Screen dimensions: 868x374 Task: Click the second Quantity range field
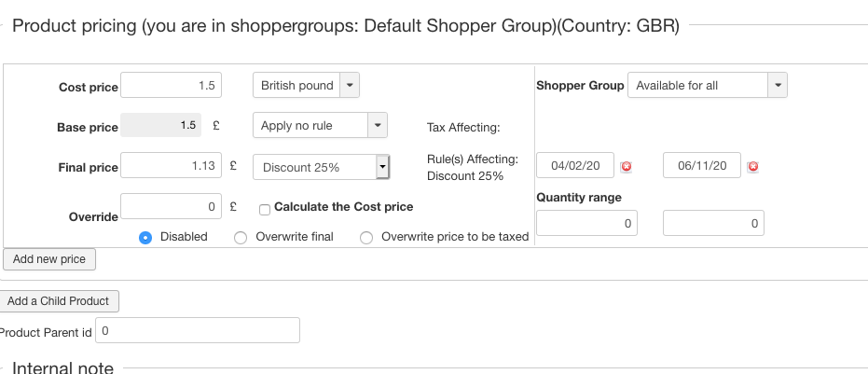pyautogui.click(x=713, y=224)
